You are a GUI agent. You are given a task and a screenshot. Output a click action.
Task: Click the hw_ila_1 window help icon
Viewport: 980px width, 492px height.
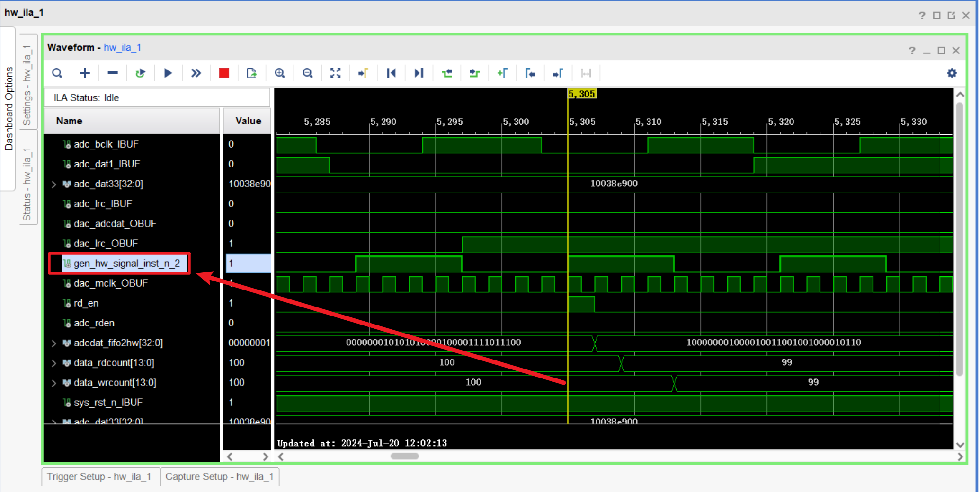[922, 16]
